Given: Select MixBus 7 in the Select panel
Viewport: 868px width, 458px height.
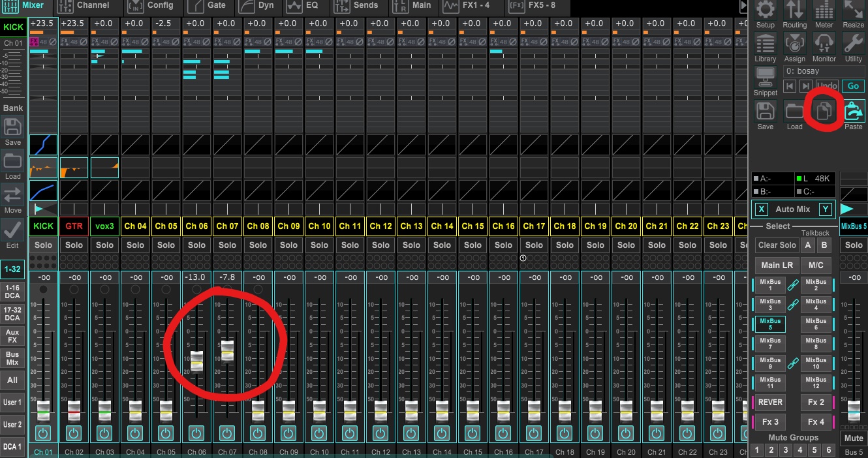Looking at the screenshot, I should point(770,344).
